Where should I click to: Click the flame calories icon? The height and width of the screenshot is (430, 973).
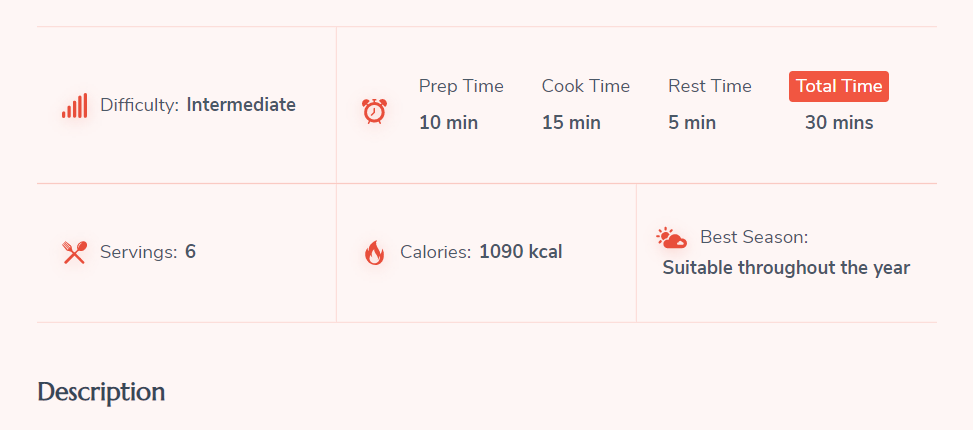click(375, 253)
